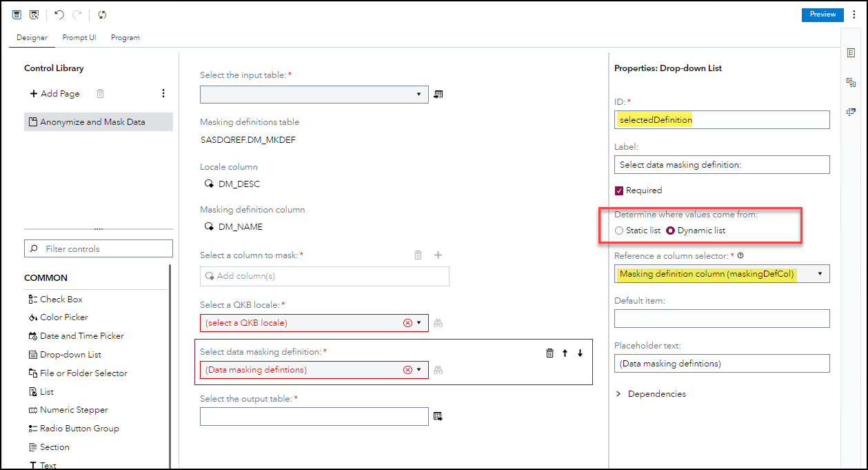Open the input table selector icon
The image size is (868, 470).
click(x=438, y=95)
